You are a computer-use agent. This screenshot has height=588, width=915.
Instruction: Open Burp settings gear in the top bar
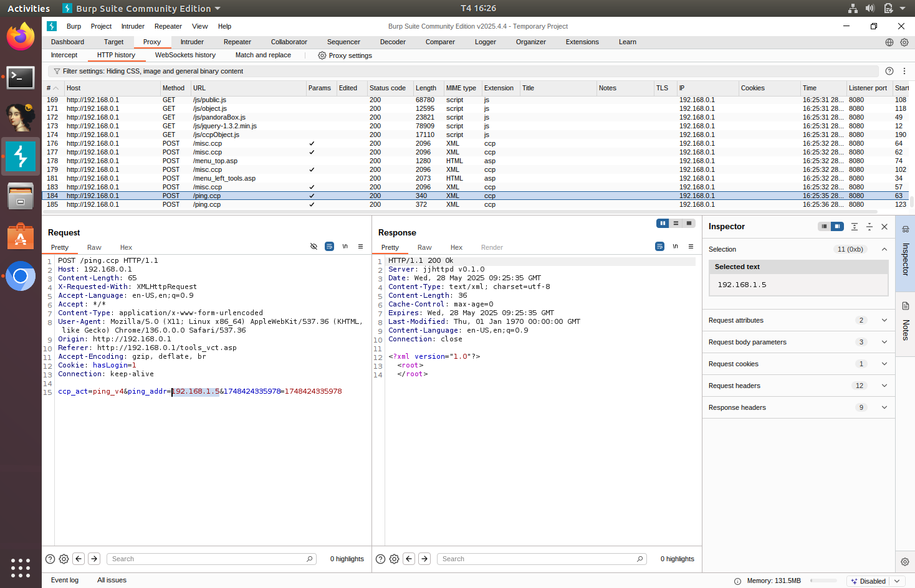[x=904, y=42]
